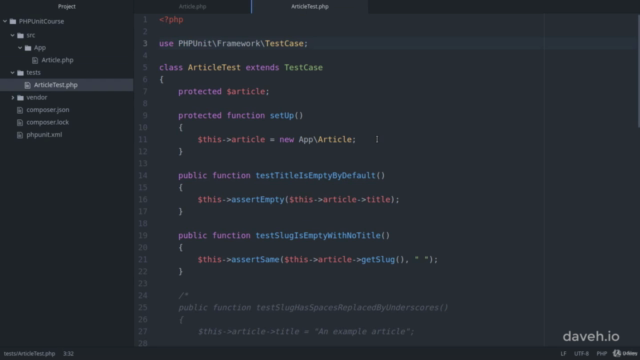This screenshot has height=360, width=640.
Task: Select the App folder label
Action: 40,48
